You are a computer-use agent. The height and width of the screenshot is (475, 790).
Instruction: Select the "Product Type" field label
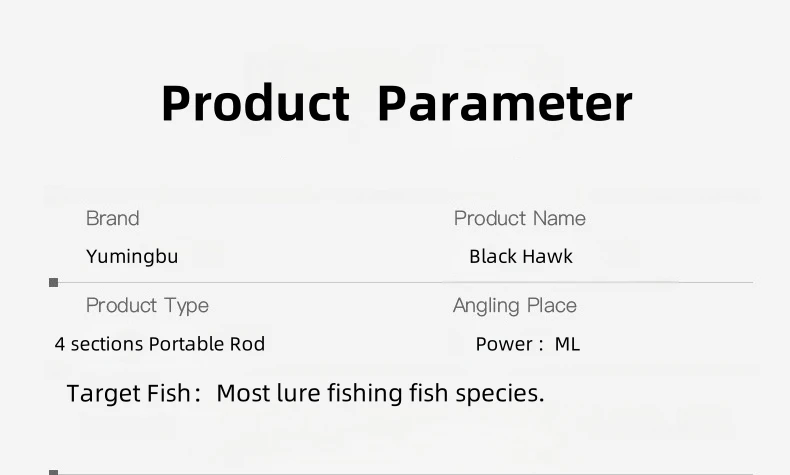[x=147, y=305]
